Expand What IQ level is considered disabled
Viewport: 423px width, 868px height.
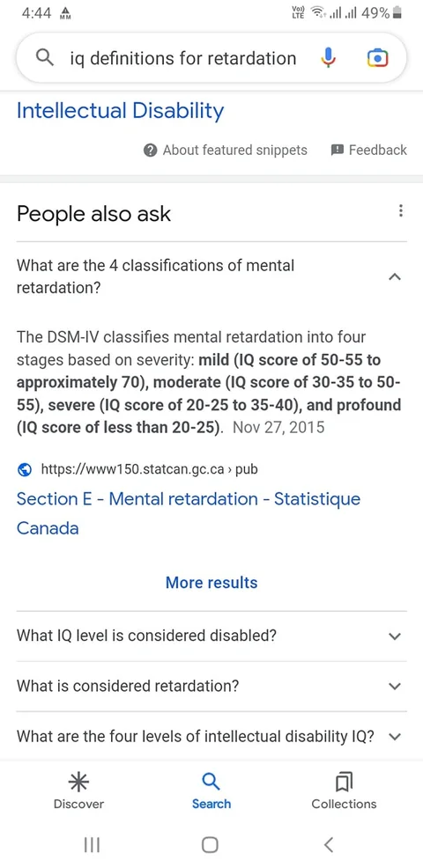pyautogui.click(x=211, y=636)
